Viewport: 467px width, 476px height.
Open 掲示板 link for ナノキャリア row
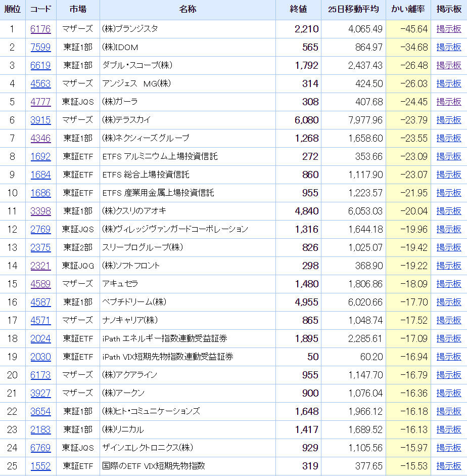point(449,321)
